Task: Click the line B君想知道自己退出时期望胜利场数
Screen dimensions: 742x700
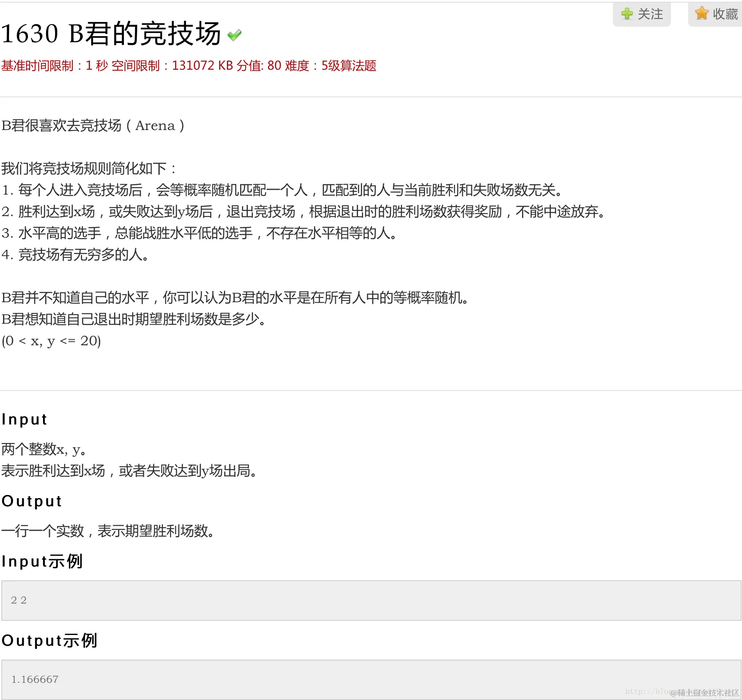Action: [x=134, y=319]
